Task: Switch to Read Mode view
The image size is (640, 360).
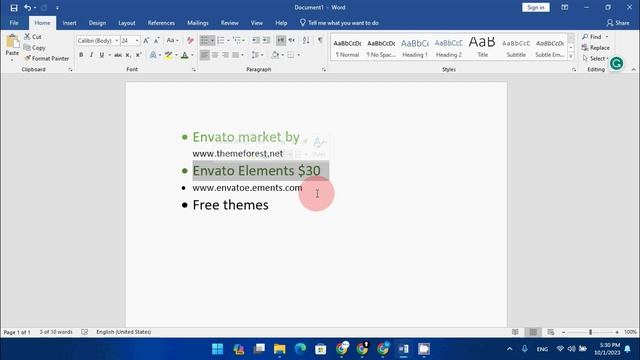Action: tap(515, 332)
